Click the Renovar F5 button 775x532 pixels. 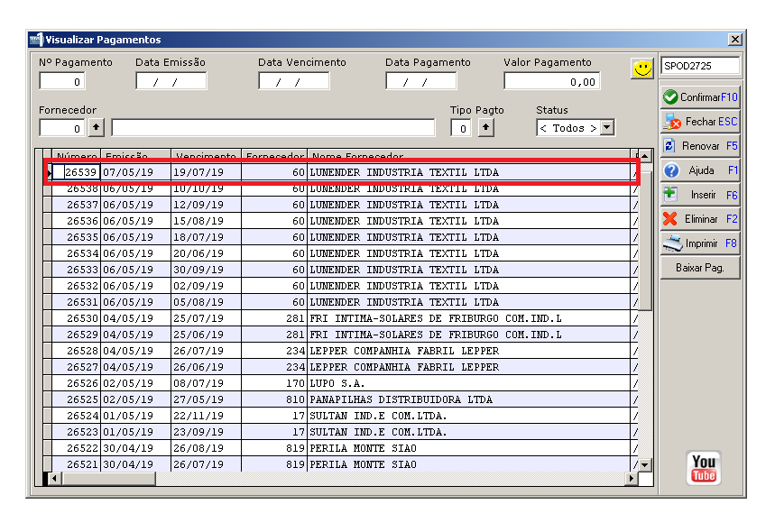point(700,146)
